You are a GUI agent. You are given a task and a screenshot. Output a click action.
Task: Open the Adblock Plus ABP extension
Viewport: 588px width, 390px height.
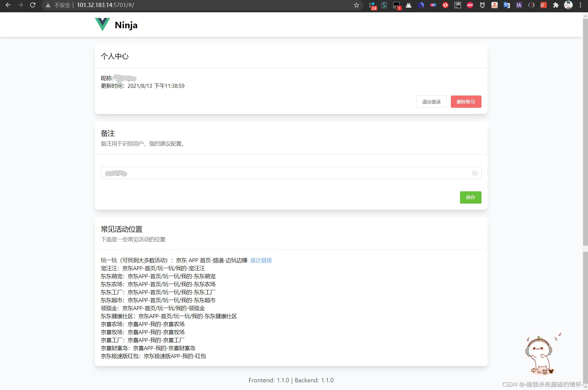[470, 5]
